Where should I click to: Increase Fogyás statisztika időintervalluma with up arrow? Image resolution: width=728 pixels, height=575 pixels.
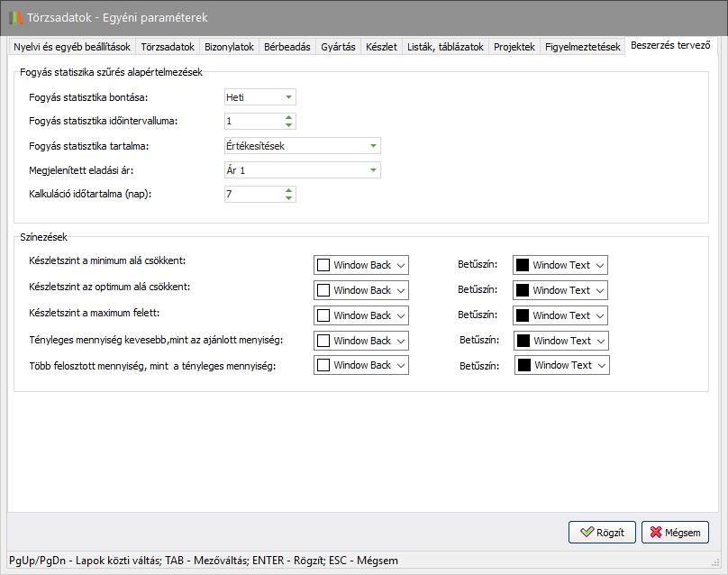[288, 117]
